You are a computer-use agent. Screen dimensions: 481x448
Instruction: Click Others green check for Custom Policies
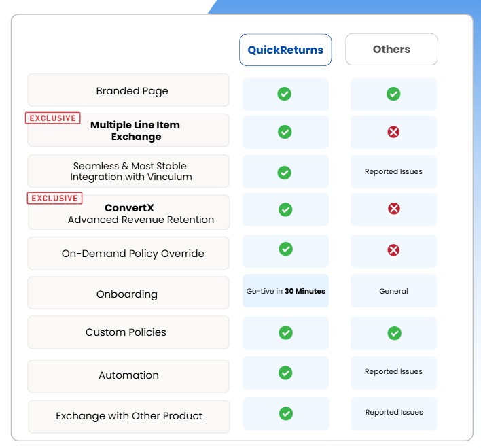tap(394, 333)
